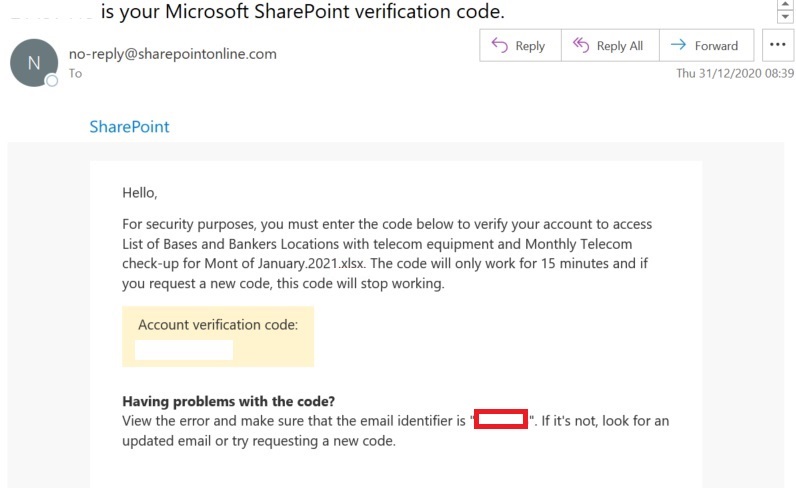
Task: Select the no-reply@sharepointonline.com sender address
Action: click(172, 54)
